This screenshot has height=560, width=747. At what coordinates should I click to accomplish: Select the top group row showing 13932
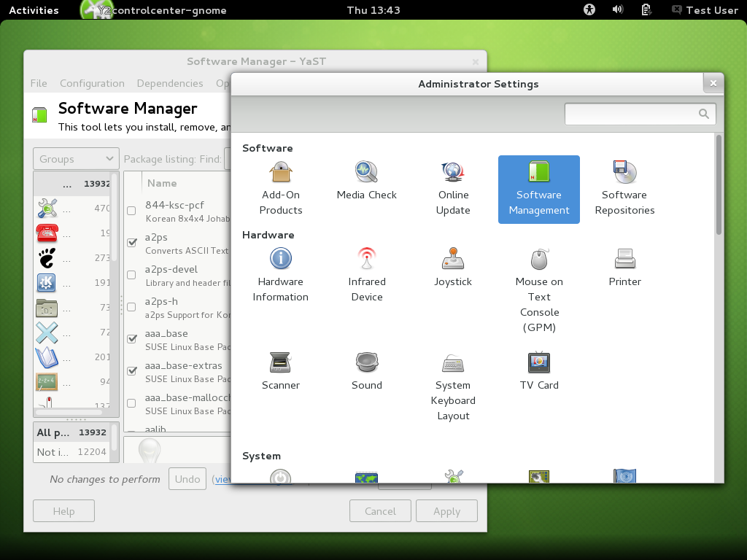coord(71,183)
